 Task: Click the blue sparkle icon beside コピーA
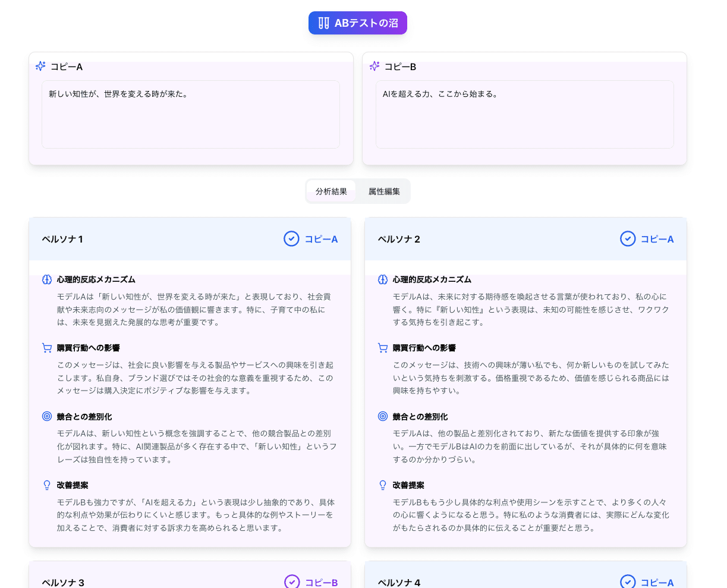click(x=40, y=66)
